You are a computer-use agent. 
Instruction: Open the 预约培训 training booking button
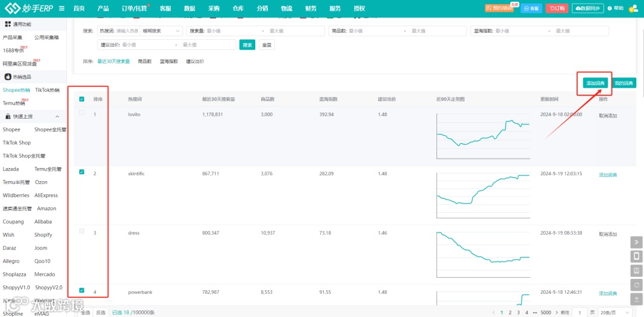click(499, 8)
